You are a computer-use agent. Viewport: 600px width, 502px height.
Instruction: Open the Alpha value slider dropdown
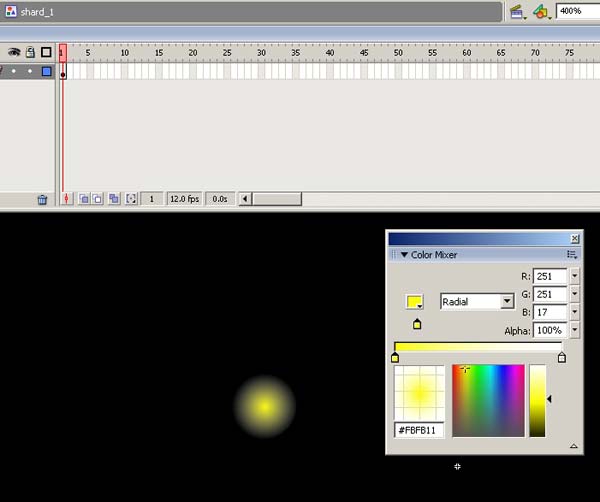574,330
